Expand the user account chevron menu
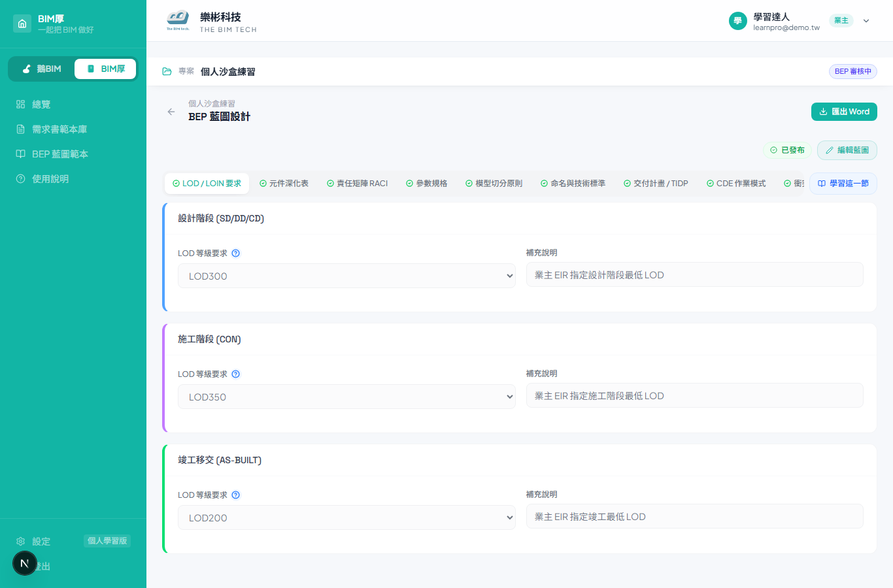The height and width of the screenshot is (588, 893). coord(866,21)
